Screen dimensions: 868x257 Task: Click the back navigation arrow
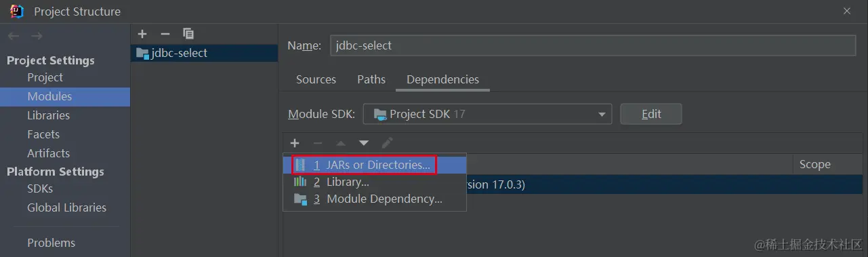coord(14,36)
